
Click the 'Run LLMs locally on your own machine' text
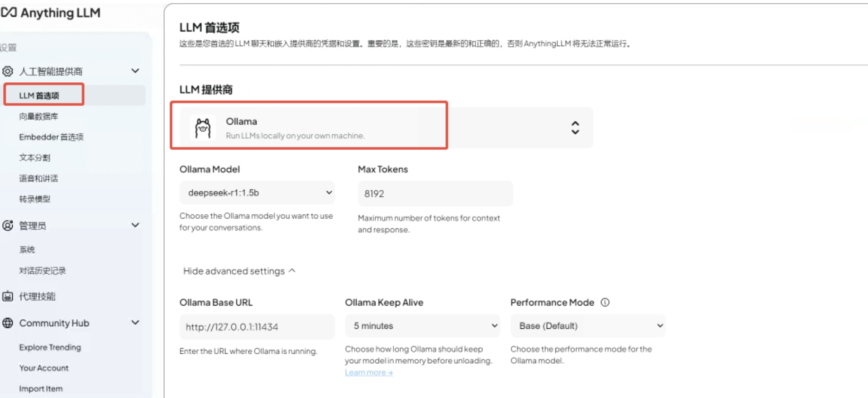(295, 136)
